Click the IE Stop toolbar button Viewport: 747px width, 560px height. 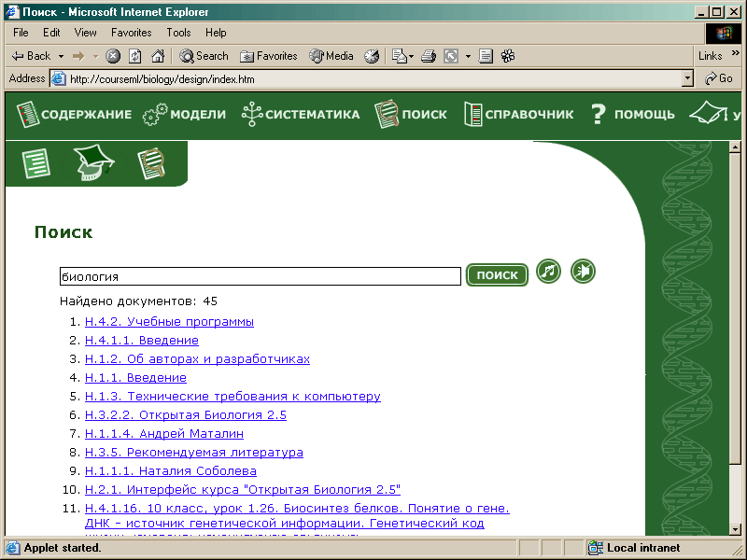pos(113,56)
